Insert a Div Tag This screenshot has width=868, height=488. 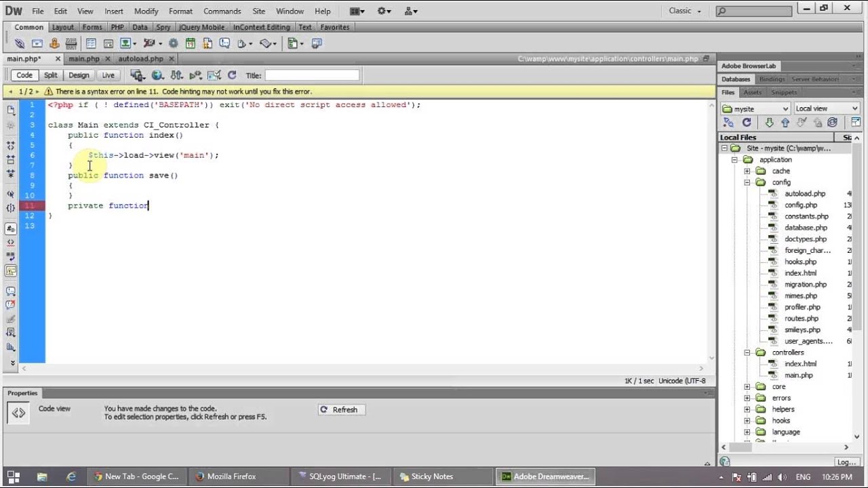[108, 43]
